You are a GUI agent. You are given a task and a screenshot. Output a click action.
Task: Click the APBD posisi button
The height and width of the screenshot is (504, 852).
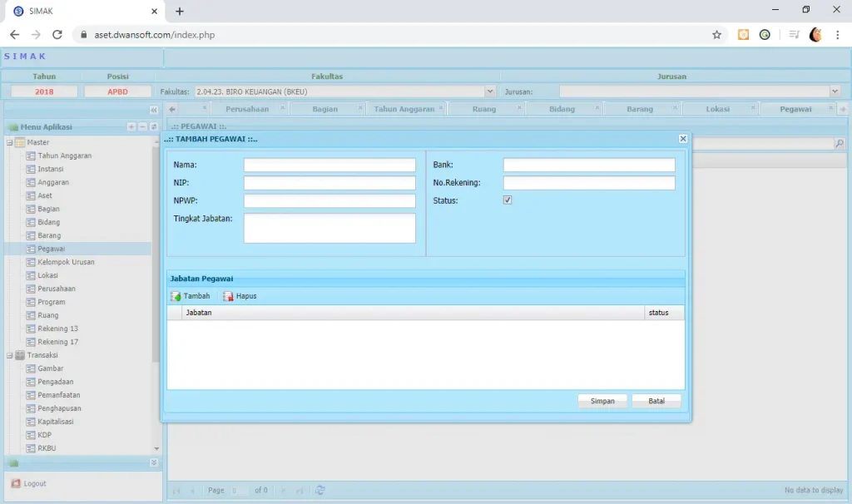[117, 91]
